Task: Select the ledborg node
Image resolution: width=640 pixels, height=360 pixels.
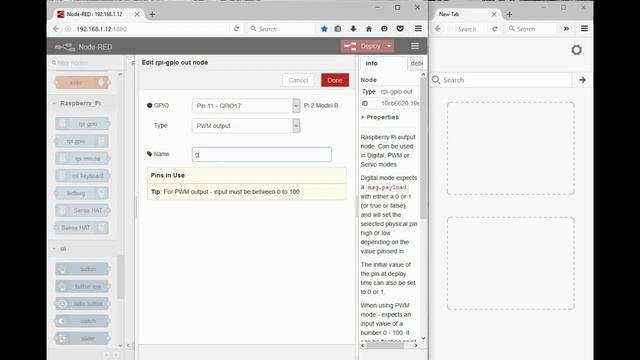Action: (82, 193)
